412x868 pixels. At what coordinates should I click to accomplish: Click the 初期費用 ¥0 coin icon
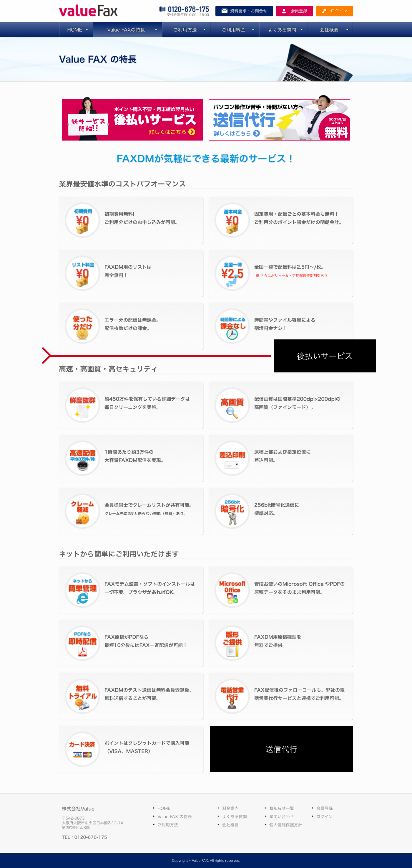tap(82, 220)
